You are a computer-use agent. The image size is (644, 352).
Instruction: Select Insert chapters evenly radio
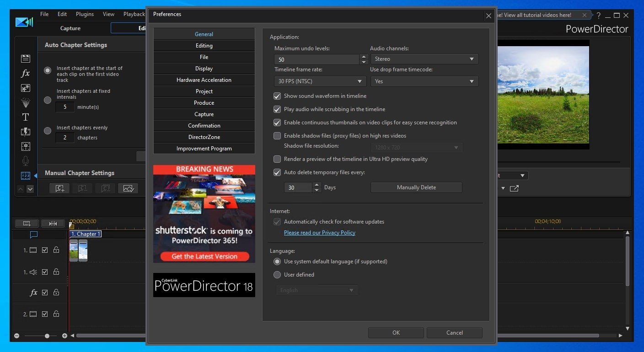pos(48,131)
